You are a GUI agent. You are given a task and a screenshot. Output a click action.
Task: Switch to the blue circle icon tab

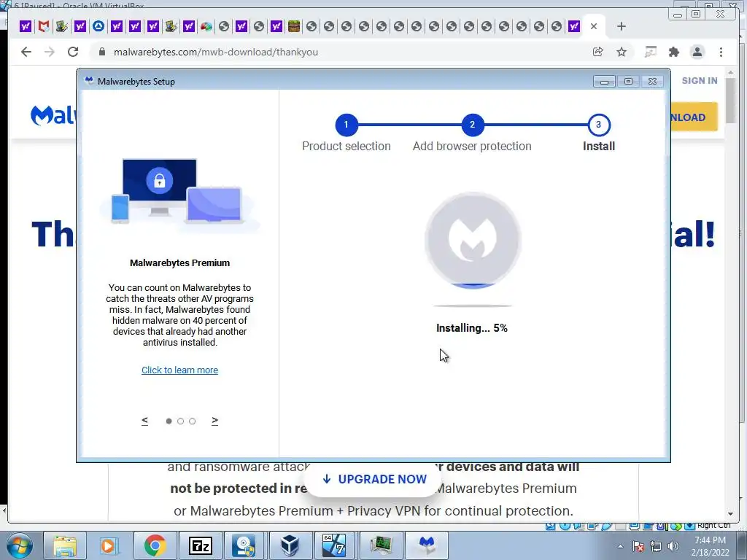click(x=98, y=26)
